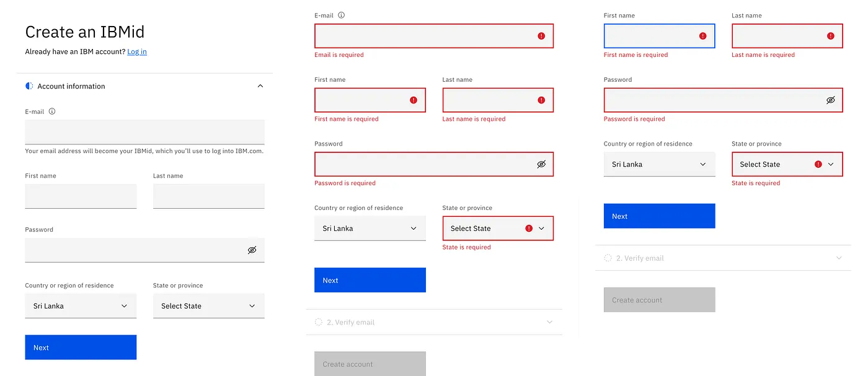Toggle password visibility in the error-free Password field
868x376 pixels.
point(252,250)
